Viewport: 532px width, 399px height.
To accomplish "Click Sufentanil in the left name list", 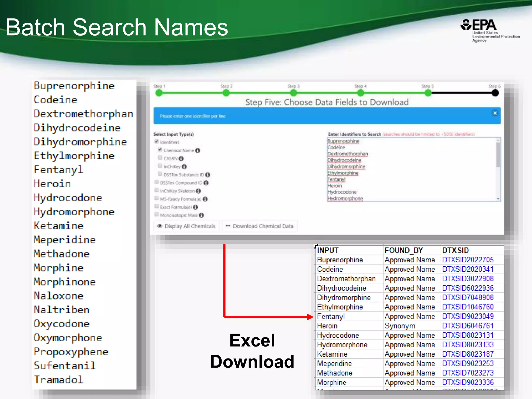I will pyautogui.click(x=65, y=366).
